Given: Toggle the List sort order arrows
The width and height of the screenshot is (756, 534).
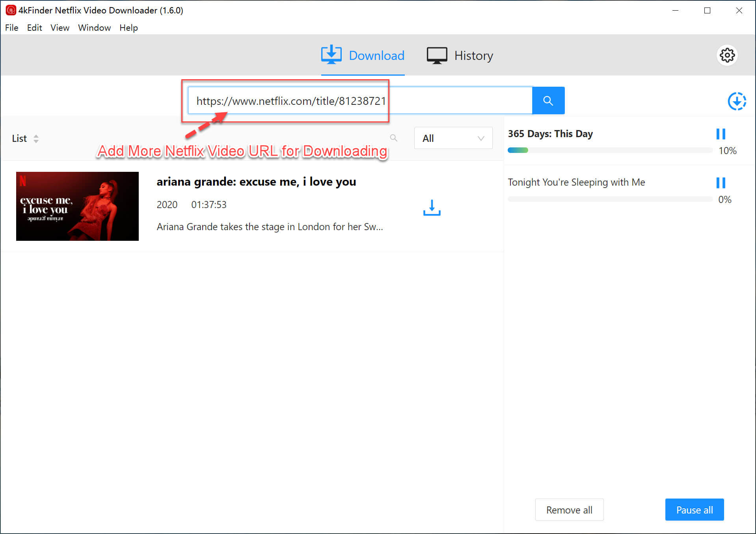Looking at the screenshot, I should 36,139.
